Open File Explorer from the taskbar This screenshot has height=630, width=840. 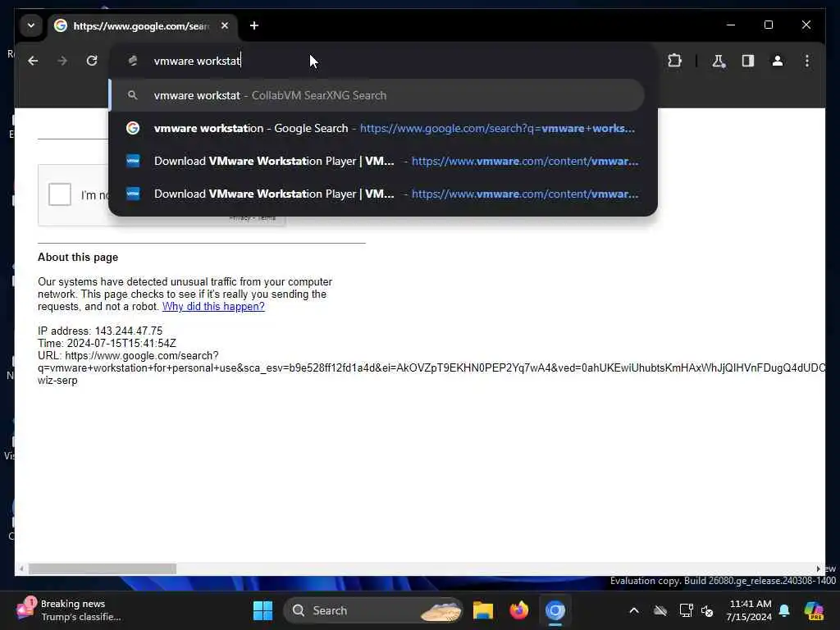pos(482,610)
